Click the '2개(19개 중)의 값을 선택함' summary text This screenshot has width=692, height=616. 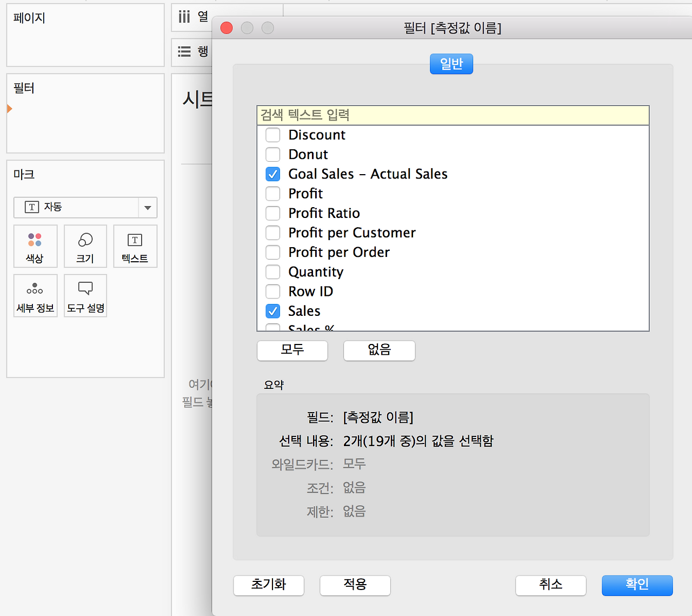pyautogui.click(x=418, y=441)
